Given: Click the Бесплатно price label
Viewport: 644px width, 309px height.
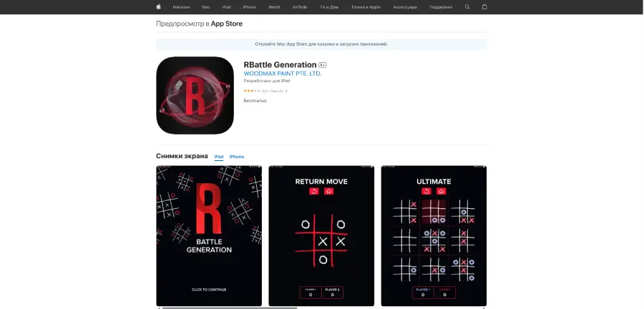Looking at the screenshot, I should tap(255, 101).
